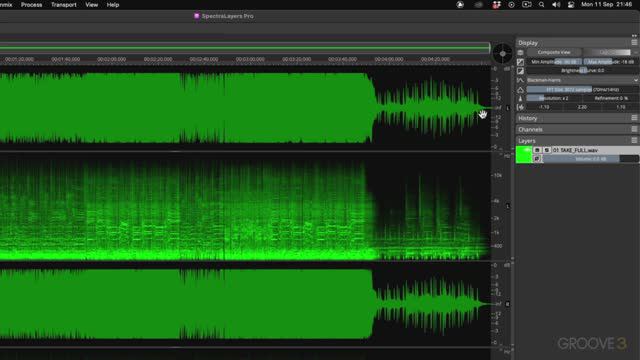The width and height of the screenshot is (640, 360).
Task: Adjust the Max Amplitude slider
Action: click(x=611, y=62)
